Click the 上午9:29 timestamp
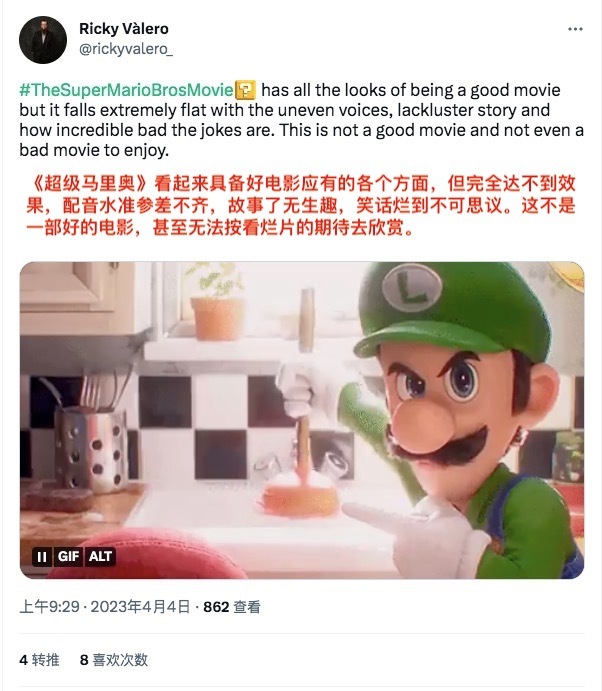This screenshot has width=602, height=691. tap(49, 607)
